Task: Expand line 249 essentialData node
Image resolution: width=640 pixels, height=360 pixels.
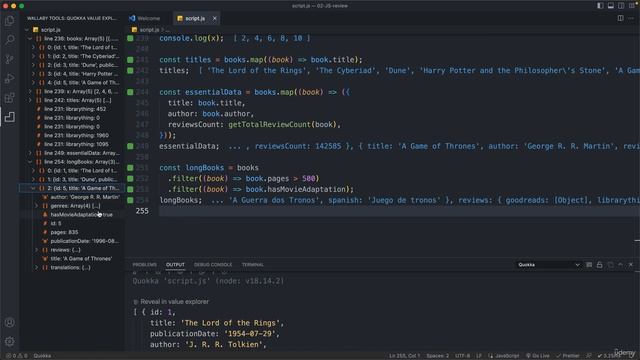Action: click(30, 153)
